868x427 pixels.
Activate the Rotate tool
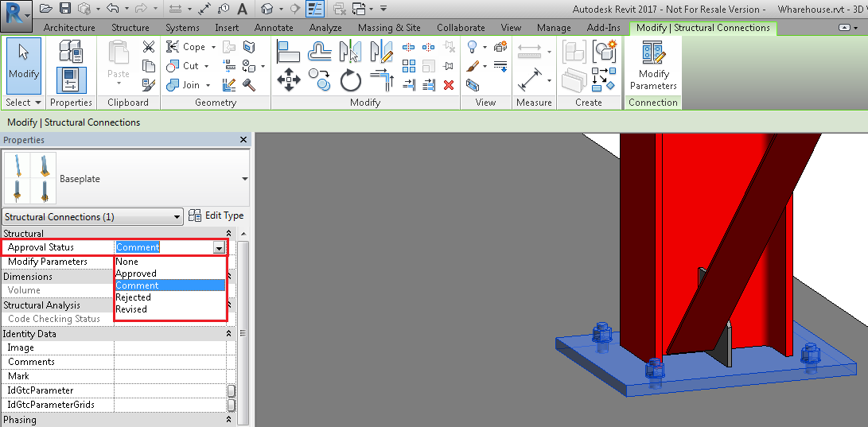point(350,80)
